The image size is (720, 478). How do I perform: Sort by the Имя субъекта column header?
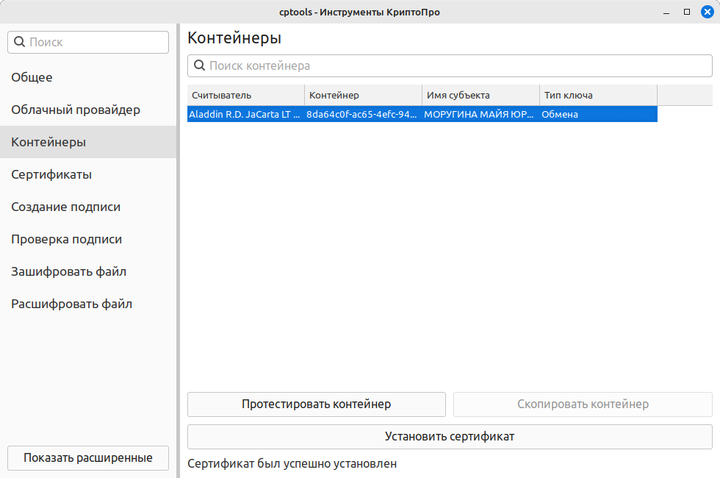tap(481, 95)
